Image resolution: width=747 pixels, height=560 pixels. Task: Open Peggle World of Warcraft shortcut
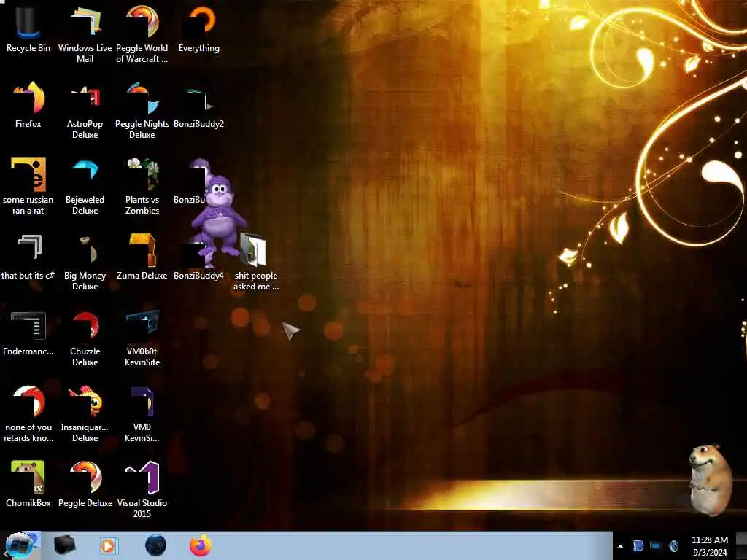142,34
